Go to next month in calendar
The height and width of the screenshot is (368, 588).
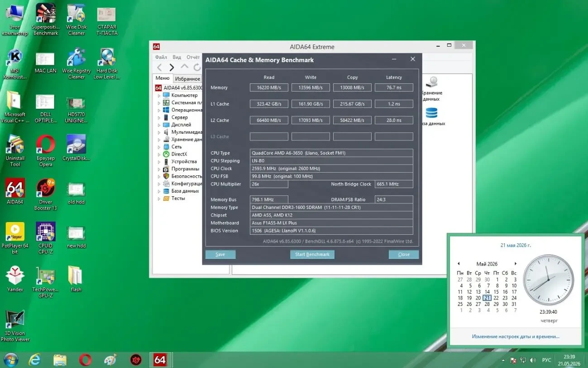pos(515,264)
